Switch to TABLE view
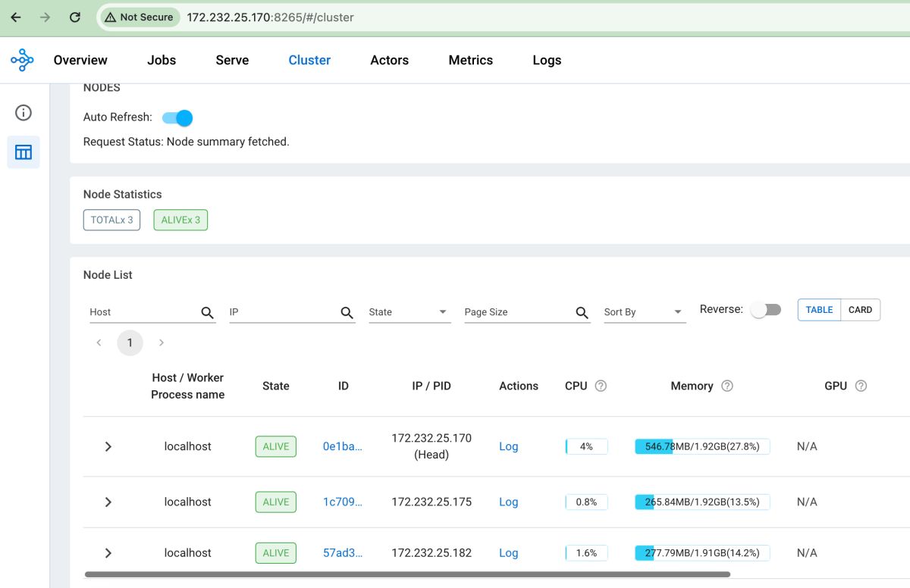Screen dimensions: 910x588 [819, 310]
